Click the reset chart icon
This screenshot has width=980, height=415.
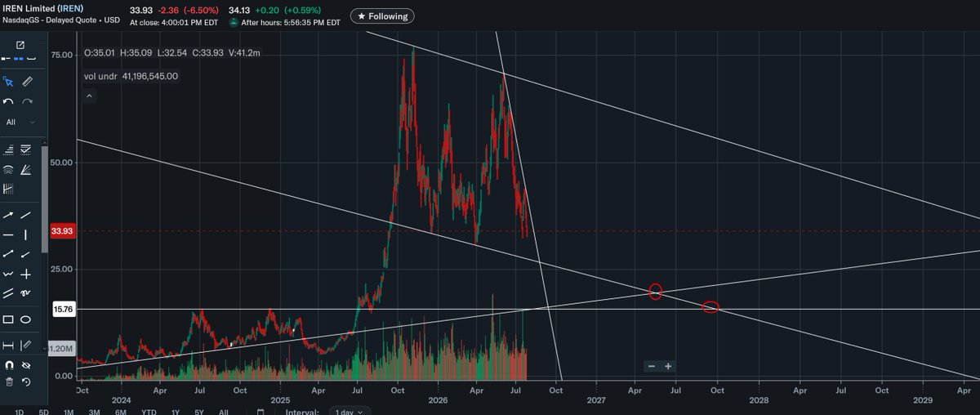pos(26,382)
